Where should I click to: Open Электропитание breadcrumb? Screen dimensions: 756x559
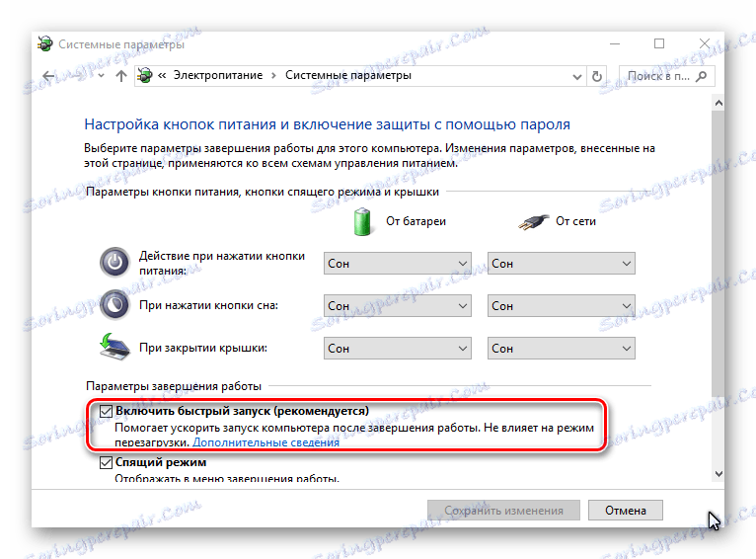pyautogui.click(x=218, y=75)
